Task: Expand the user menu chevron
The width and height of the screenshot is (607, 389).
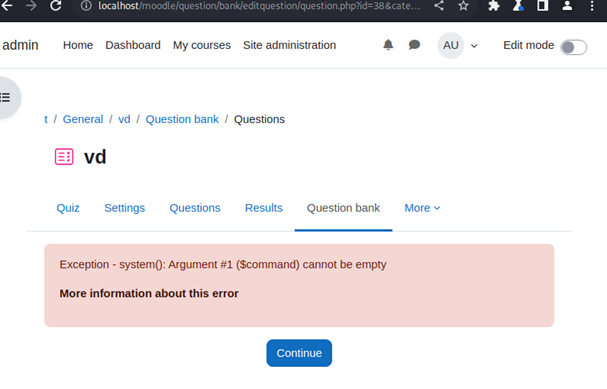Action: [474, 46]
